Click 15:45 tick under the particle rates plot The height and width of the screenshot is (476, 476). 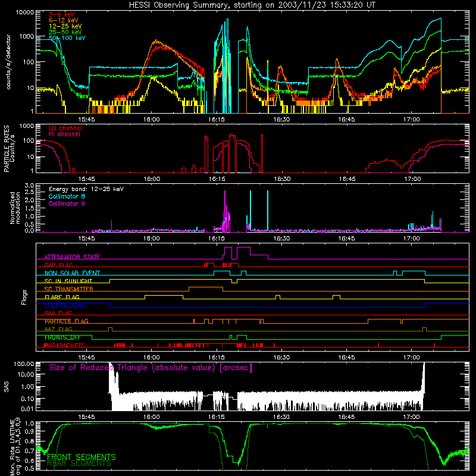click(x=86, y=179)
